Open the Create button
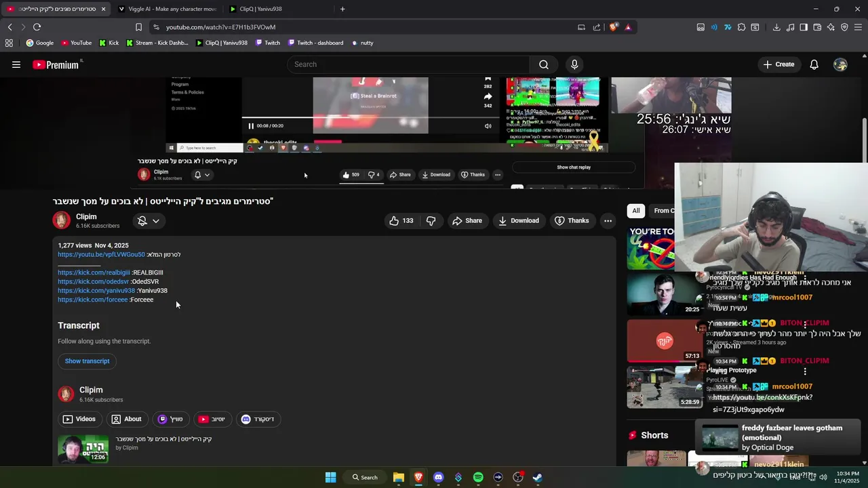 [778, 64]
